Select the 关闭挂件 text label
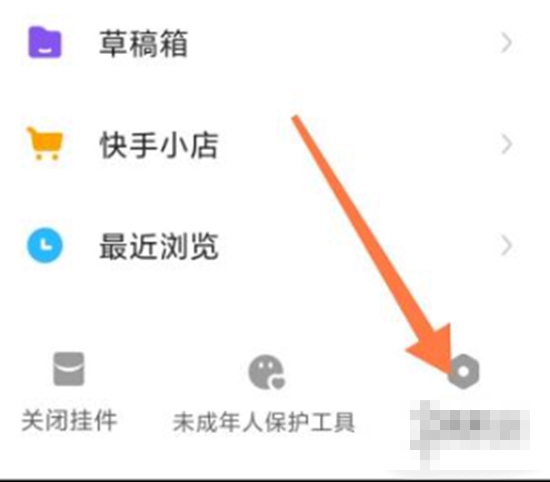Screen dimensions: 550x482 69,421
